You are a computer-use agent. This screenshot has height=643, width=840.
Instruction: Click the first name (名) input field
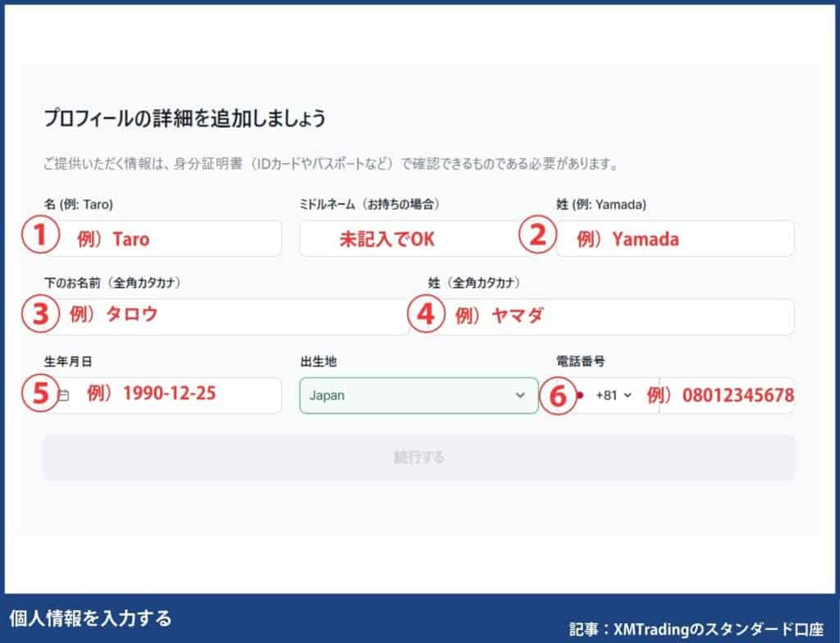(162, 239)
